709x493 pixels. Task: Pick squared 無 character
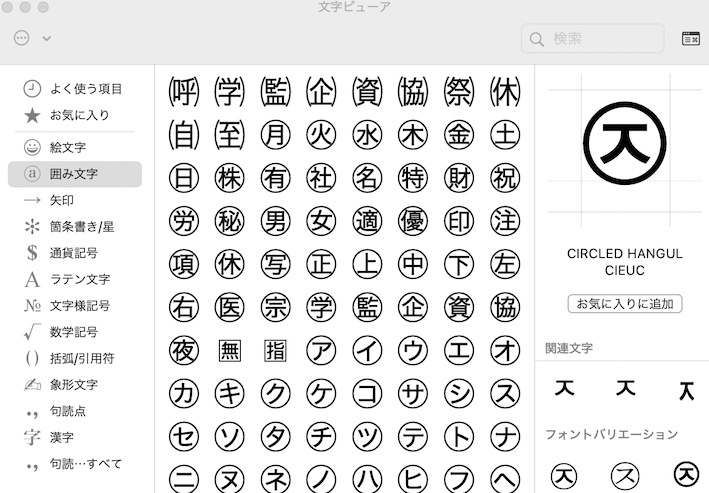pyautogui.click(x=229, y=351)
